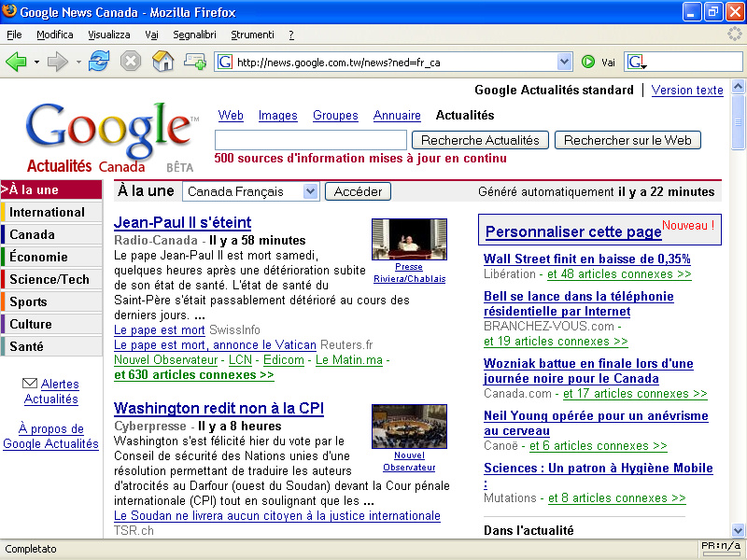Viewport: 747px width, 560px height.
Task: Open the Strumenti menu
Action: pyautogui.click(x=252, y=35)
